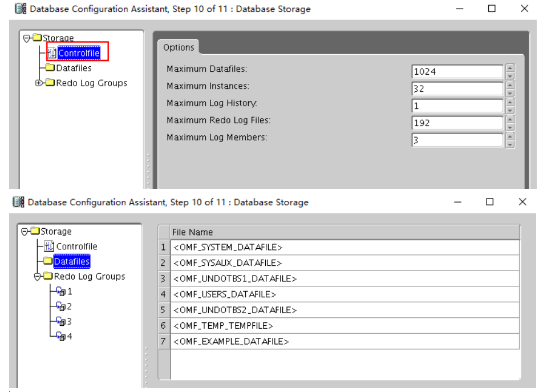The width and height of the screenshot is (543, 392).
Task: Collapse Redo Log Groups in the lower window
Action: 38,277
